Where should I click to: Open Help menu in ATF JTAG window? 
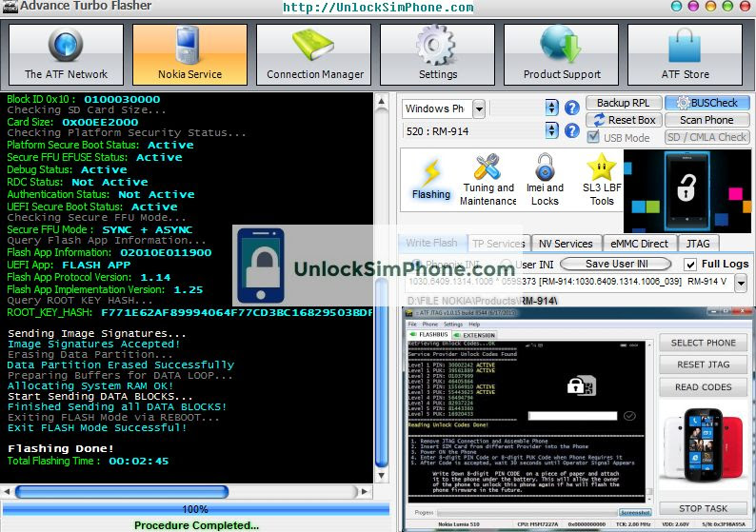pyautogui.click(x=474, y=325)
